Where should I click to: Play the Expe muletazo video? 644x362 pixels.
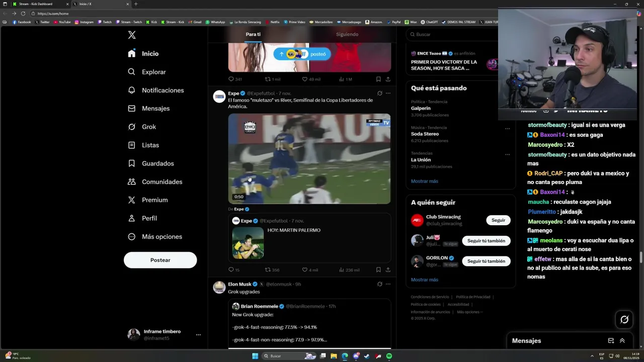[x=309, y=158]
